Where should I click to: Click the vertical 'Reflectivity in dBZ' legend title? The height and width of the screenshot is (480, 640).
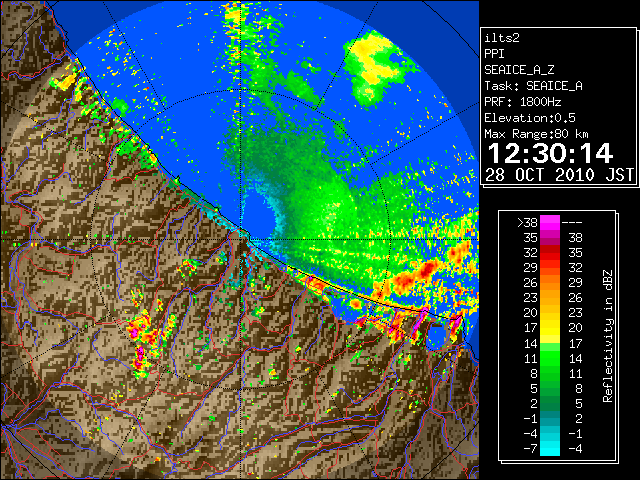coord(607,336)
